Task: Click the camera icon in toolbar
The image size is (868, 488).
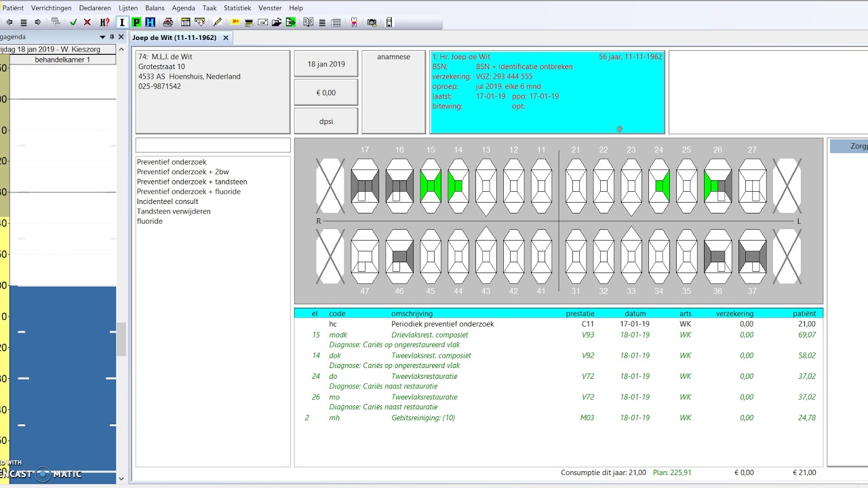Action: pos(372,22)
